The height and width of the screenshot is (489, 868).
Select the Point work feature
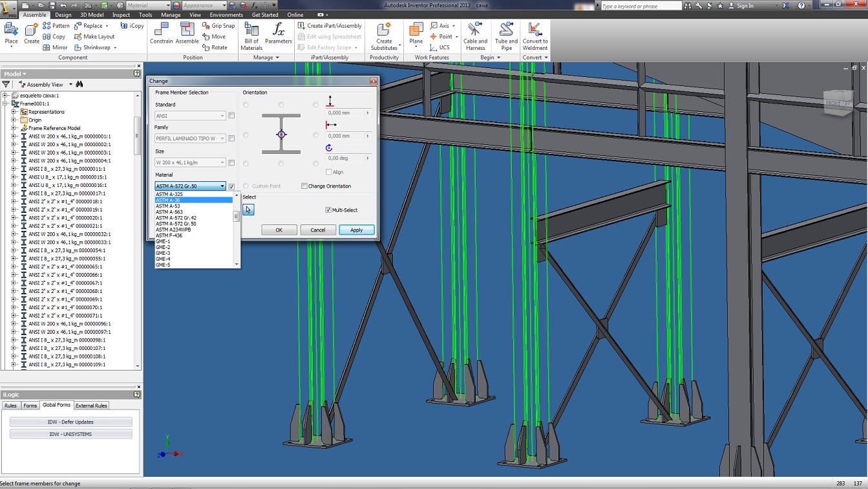click(x=443, y=37)
